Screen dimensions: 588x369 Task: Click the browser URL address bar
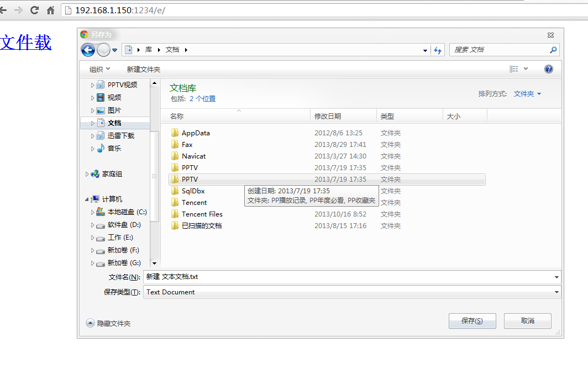click(x=324, y=10)
